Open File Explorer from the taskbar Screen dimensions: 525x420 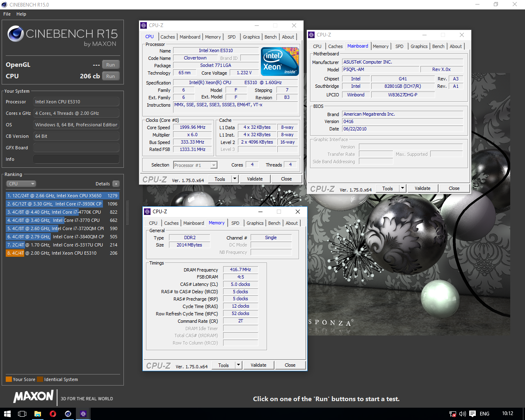37,414
